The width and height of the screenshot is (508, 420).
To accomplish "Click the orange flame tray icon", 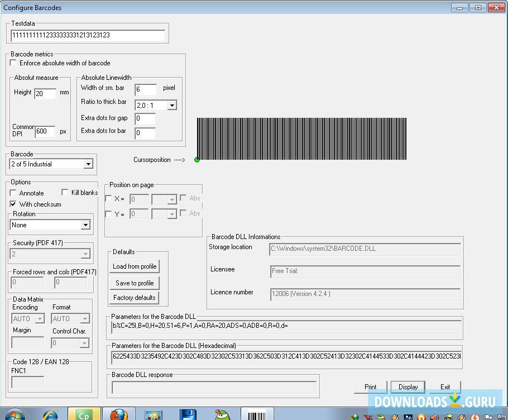I will click(x=475, y=416).
